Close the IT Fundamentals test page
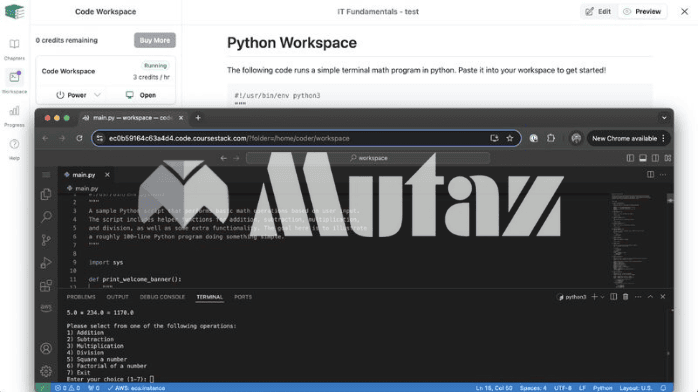 click(x=684, y=12)
